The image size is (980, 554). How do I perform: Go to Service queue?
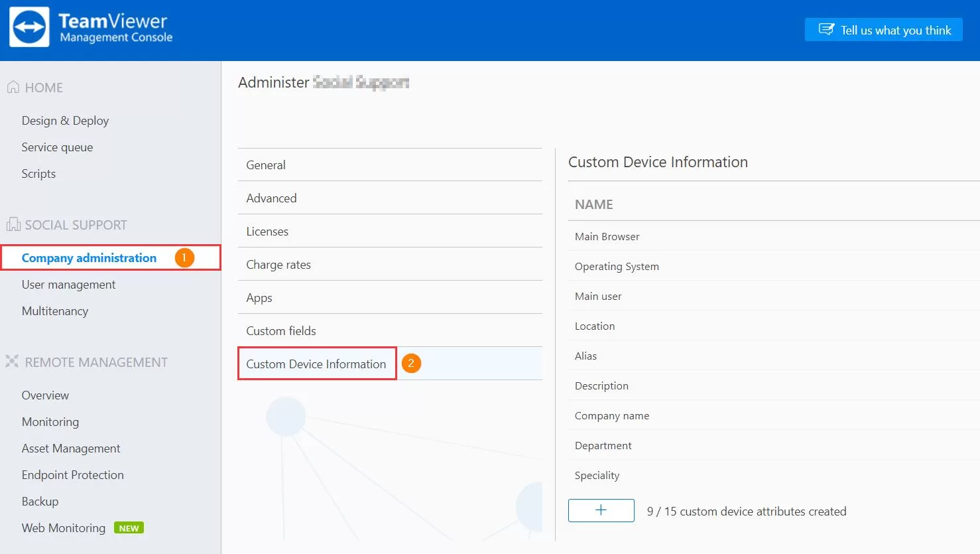coord(57,147)
